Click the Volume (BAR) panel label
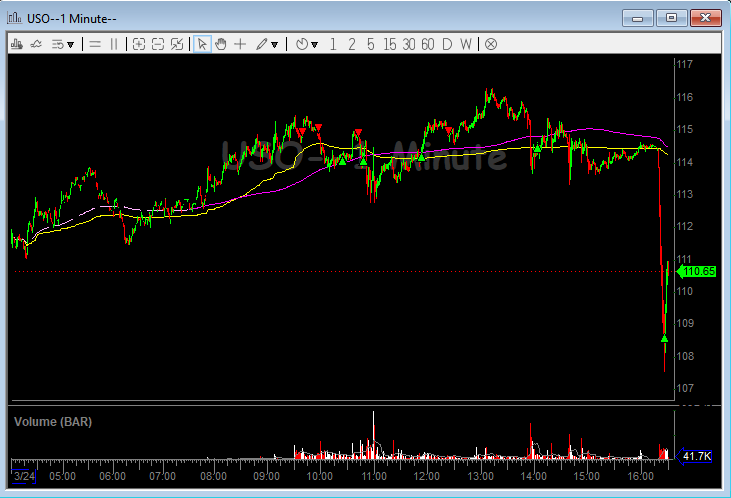The width and height of the screenshot is (731, 498). (53, 422)
